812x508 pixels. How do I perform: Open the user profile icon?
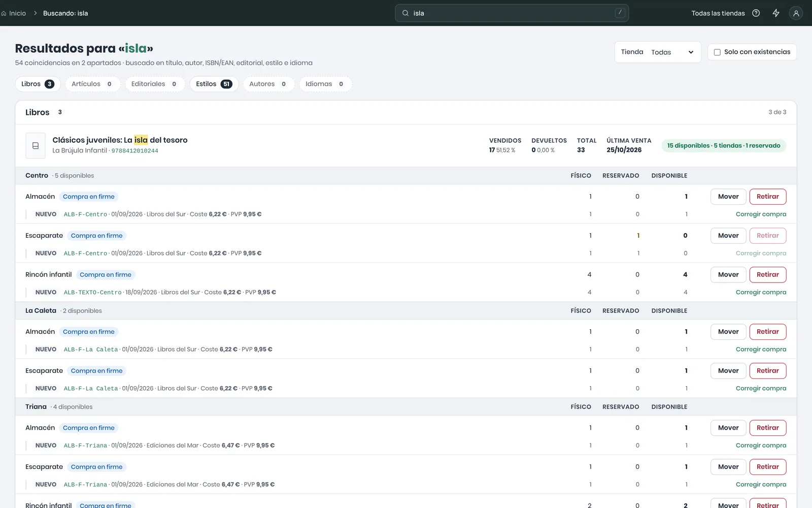[x=796, y=13]
